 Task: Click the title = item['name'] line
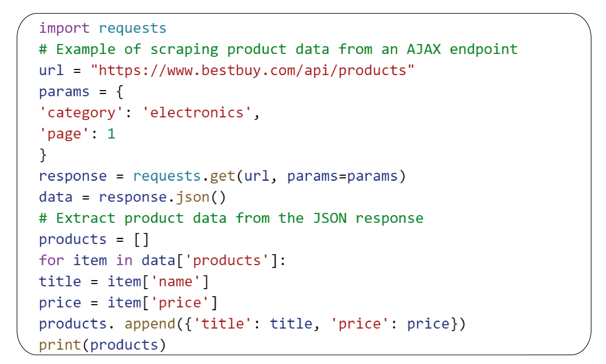click(x=124, y=282)
